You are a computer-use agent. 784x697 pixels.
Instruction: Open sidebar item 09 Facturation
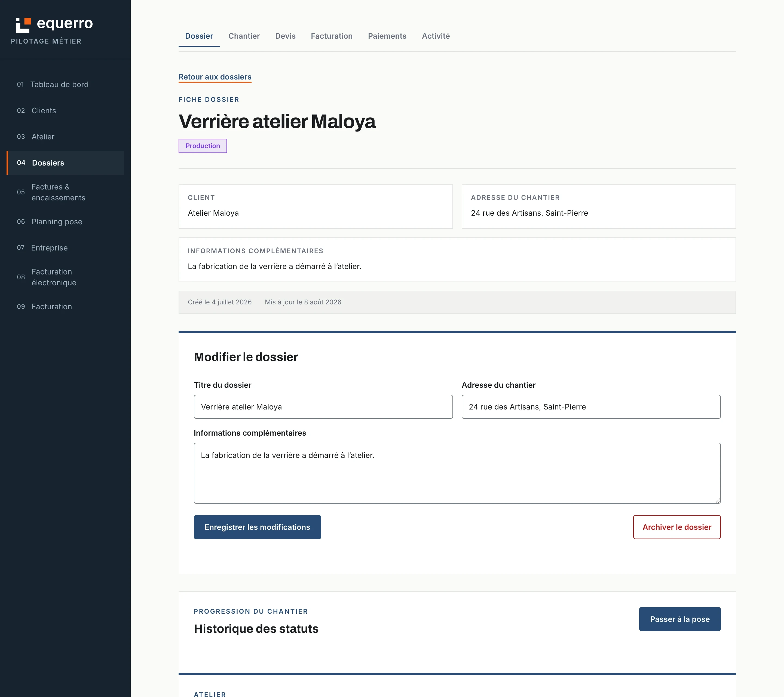[65, 307]
